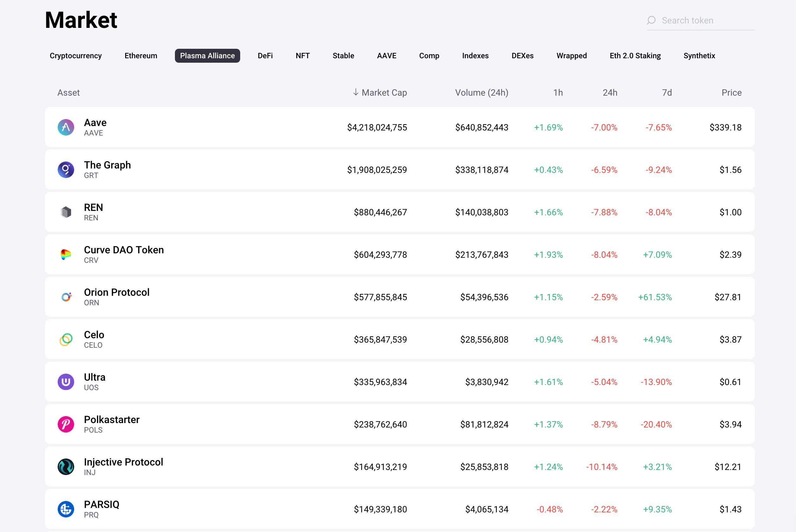Click the Aave token logo icon

(x=66, y=127)
